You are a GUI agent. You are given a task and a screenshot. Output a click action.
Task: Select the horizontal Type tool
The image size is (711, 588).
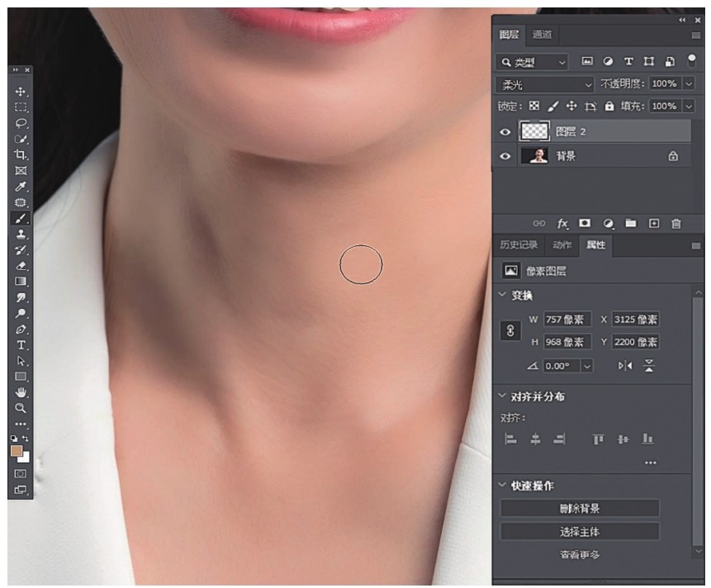[21, 345]
